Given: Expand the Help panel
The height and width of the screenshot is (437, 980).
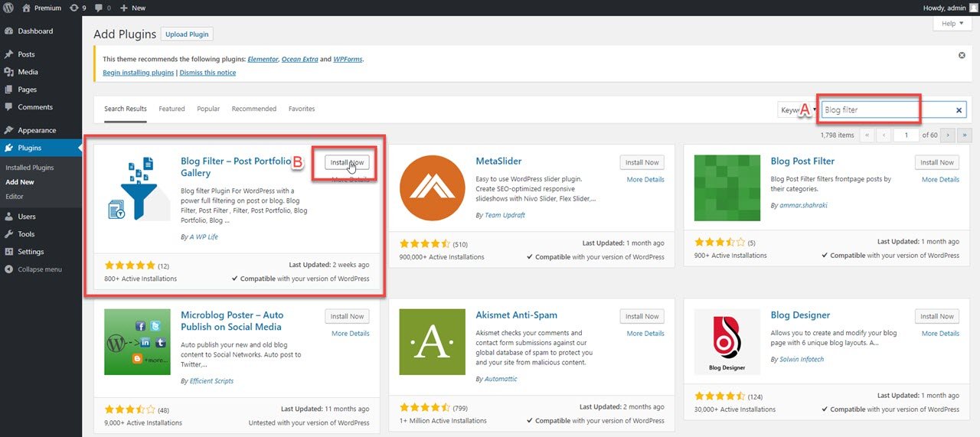Looking at the screenshot, I should [x=952, y=24].
